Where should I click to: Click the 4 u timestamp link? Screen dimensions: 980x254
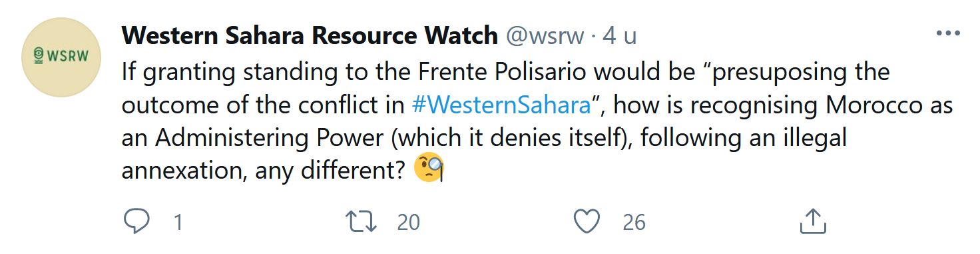point(620,36)
